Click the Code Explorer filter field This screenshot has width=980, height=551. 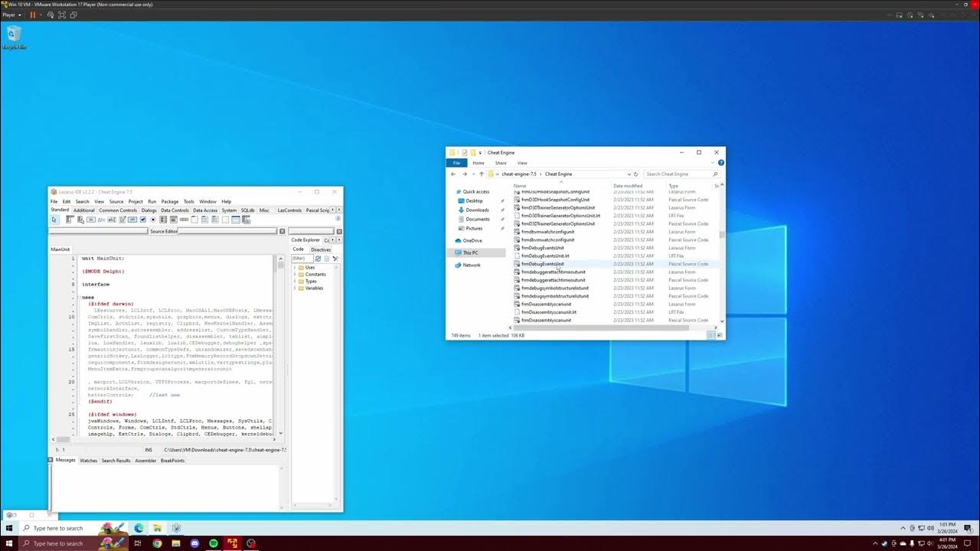coord(302,258)
